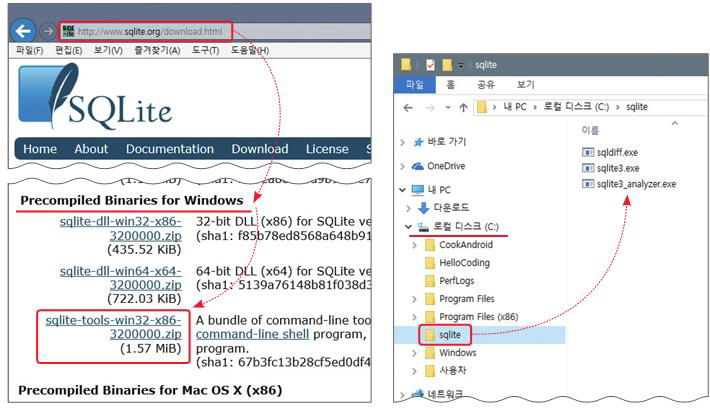Screen dimensions: 710x416
Task: Click the sqlite3_analyzer.exe file icon
Action: coord(587,184)
